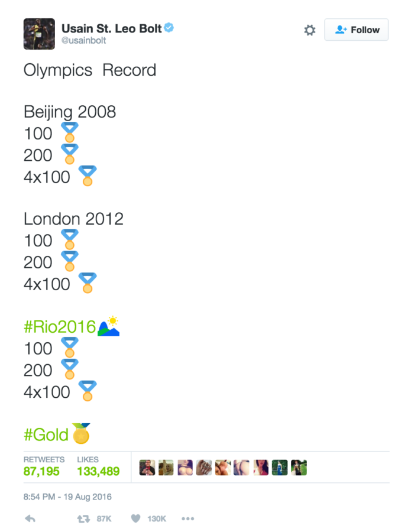This screenshot has height=532, width=414.
Task: Open the 8:54 PM - 19 Aug 2016 timestamp
Action: click(67, 497)
